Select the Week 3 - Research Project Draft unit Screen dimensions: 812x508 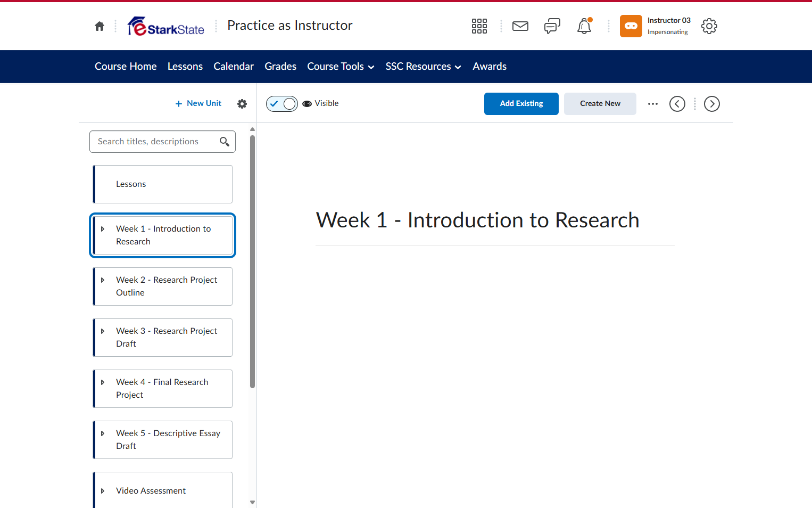pos(163,338)
